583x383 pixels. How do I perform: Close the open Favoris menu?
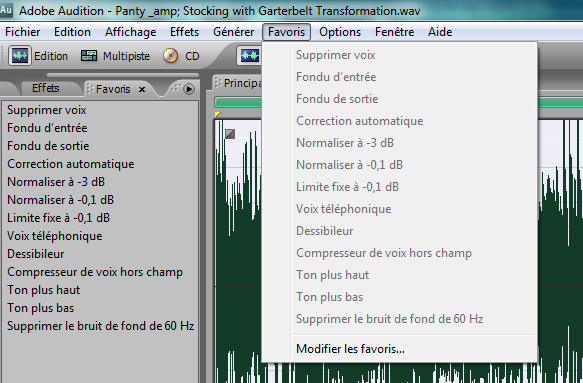tap(286, 32)
